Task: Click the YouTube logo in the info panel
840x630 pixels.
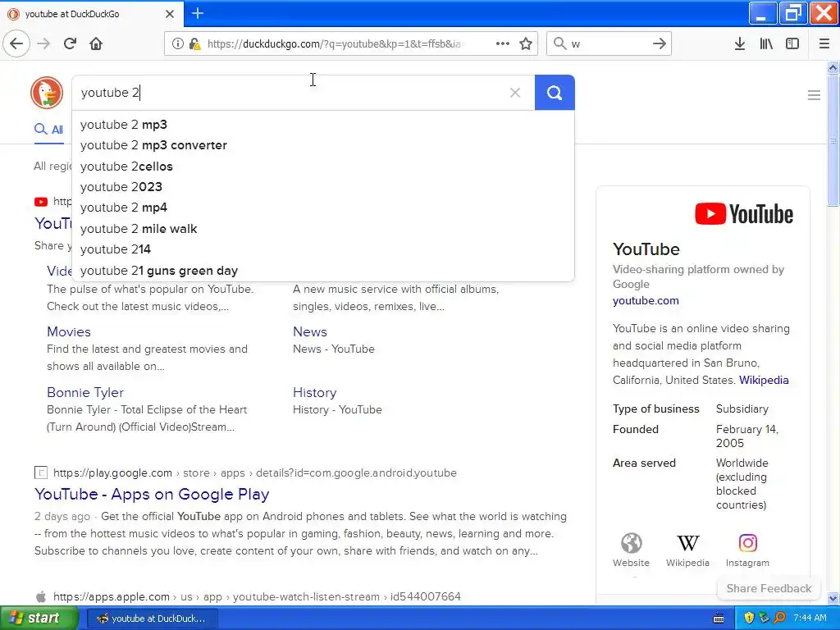Action: click(x=743, y=214)
